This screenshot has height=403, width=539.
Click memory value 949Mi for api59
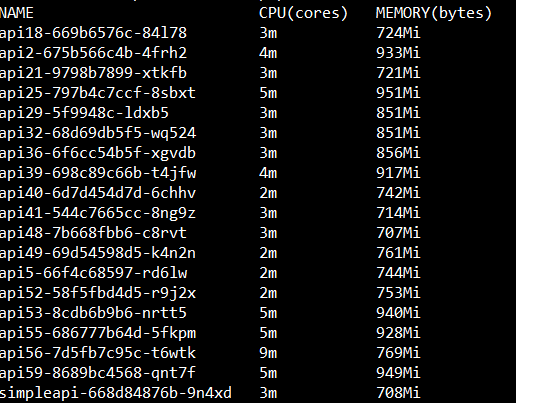(398, 373)
